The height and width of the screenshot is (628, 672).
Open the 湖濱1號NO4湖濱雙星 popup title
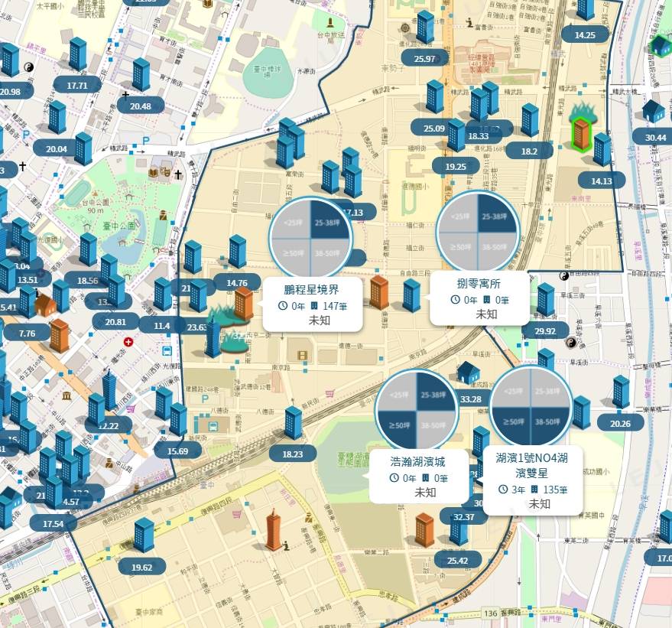coord(532,466)
